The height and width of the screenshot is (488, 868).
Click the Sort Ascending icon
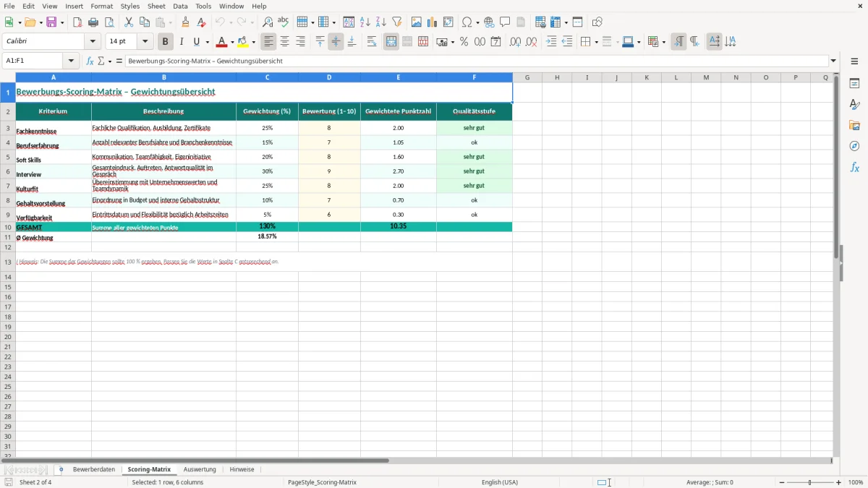365,22
